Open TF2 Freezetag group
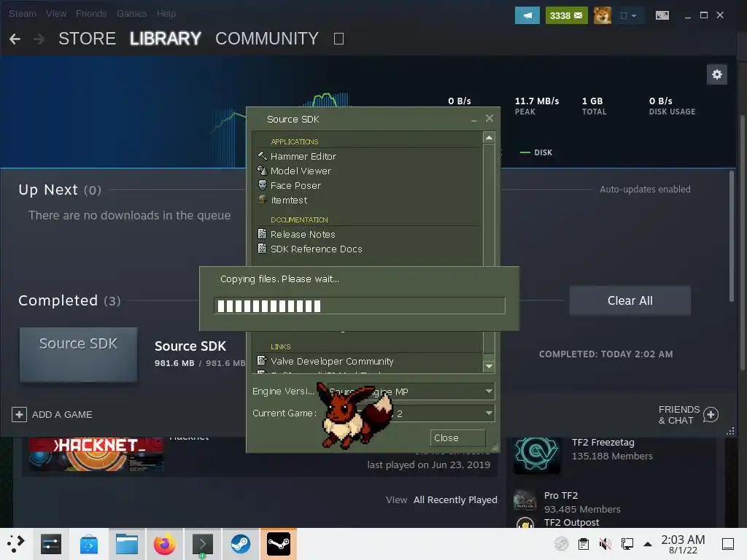 [x=603, y=443]
